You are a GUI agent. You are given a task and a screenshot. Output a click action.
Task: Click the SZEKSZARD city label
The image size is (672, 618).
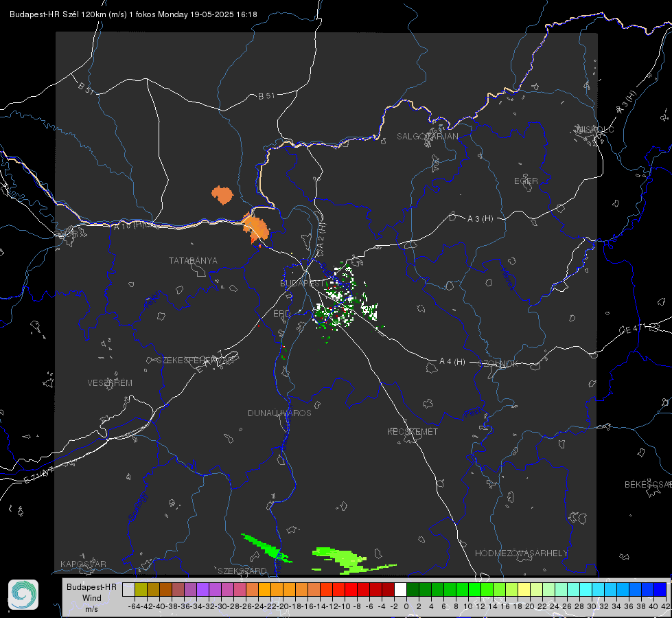pos(242,571)
